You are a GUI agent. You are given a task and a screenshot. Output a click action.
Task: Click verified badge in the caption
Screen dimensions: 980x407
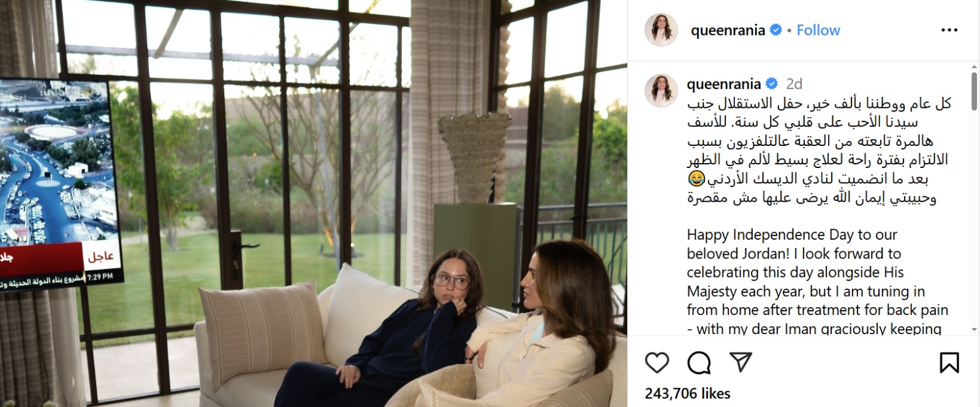(772, 84)
